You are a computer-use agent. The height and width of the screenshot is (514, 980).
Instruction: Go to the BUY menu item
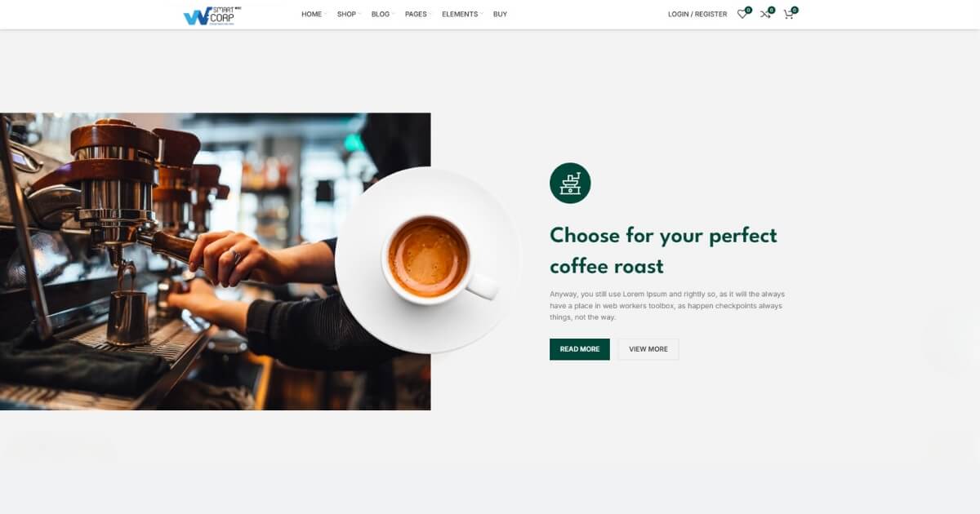pyautogui.click(x=500, y=15)
